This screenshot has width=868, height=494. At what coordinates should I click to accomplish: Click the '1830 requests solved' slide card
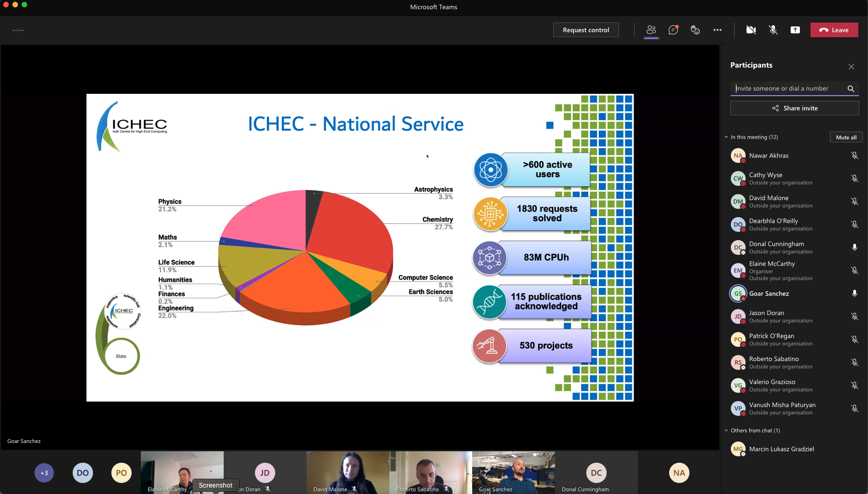pos(532,214)
